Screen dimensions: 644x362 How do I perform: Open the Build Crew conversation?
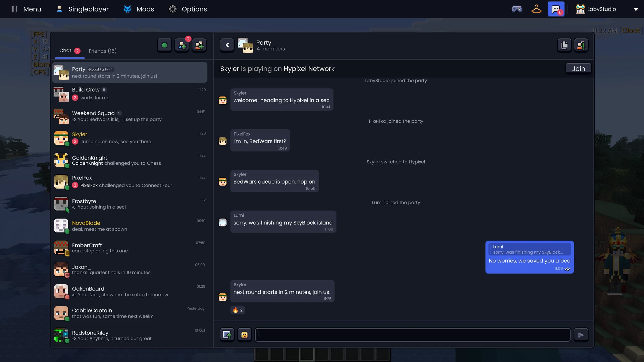tap(130, 94)
